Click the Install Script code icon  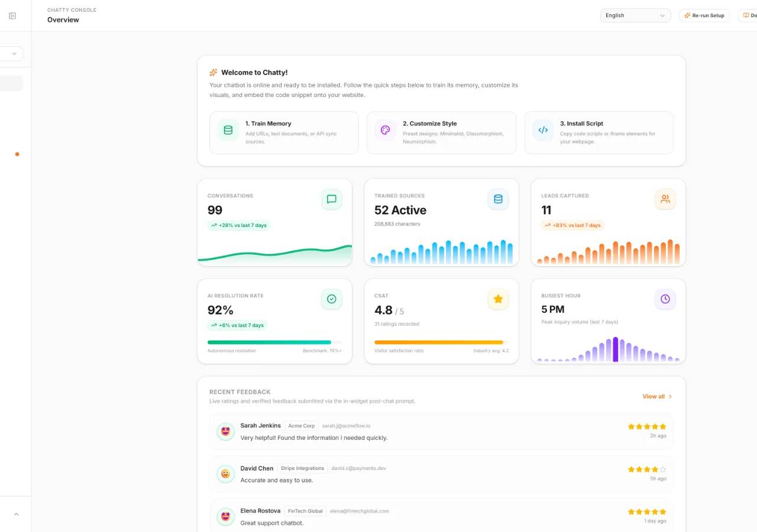pyautogui.click(x=543, y=130)
